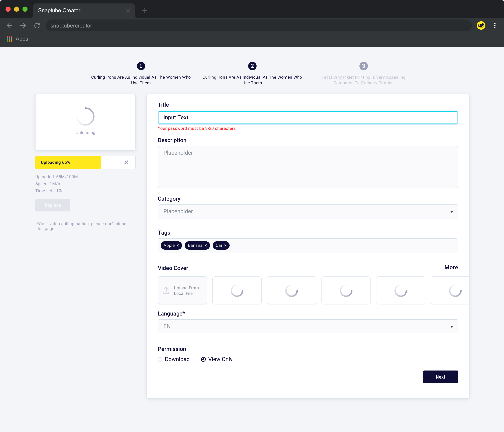Screen dimensions: 504x432
Task: Go to step 1 in the progress stepper
Action: coord(141,66)
